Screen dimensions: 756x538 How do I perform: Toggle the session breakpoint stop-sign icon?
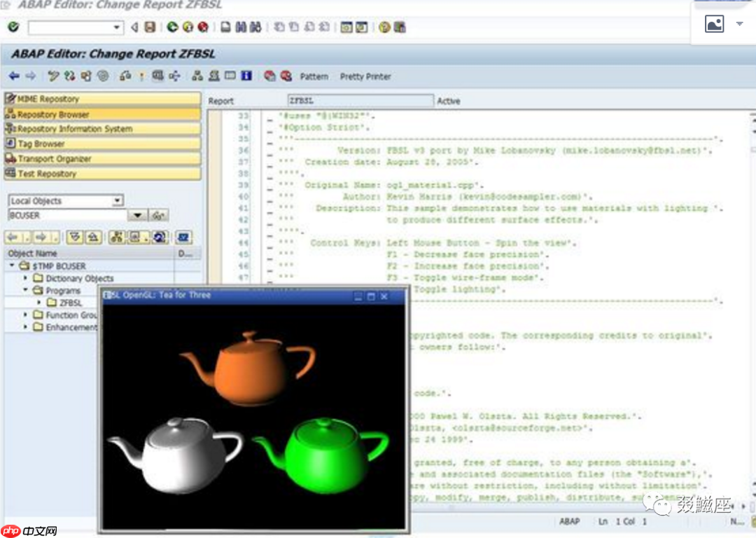pyautogui.click(x=269, y=76)
